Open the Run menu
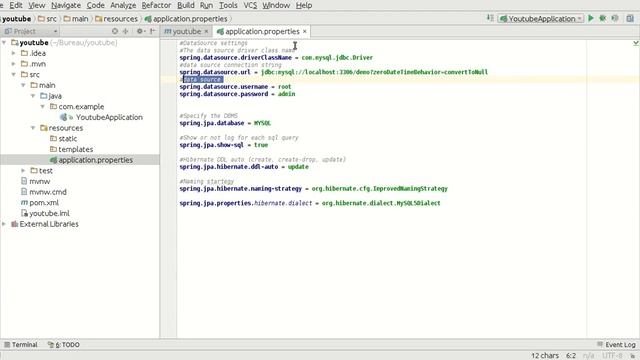 [x=207, y=5]
